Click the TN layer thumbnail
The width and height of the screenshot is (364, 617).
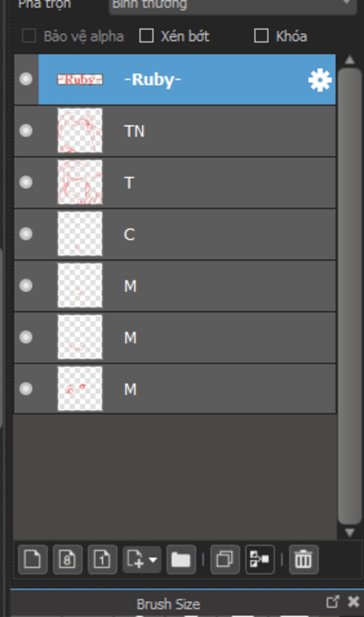click(x=80, y=130)
